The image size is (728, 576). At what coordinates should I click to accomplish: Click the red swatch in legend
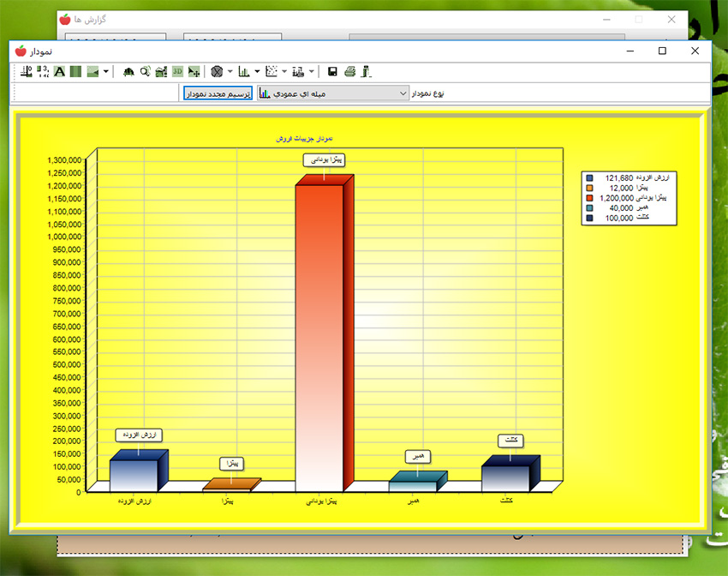pyautogui.click(x=589, y=198)
